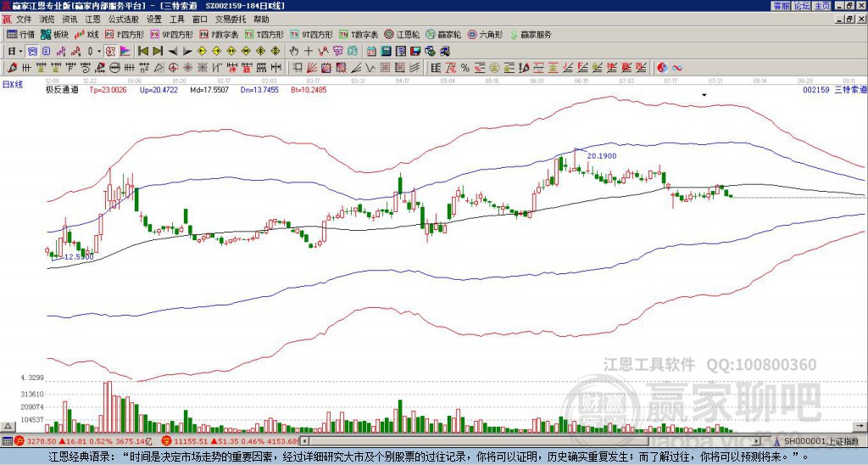The image size is (868, 465).
Task: Open the 浏览 menu
Action: pyautogui.click(x=47, y=20)
